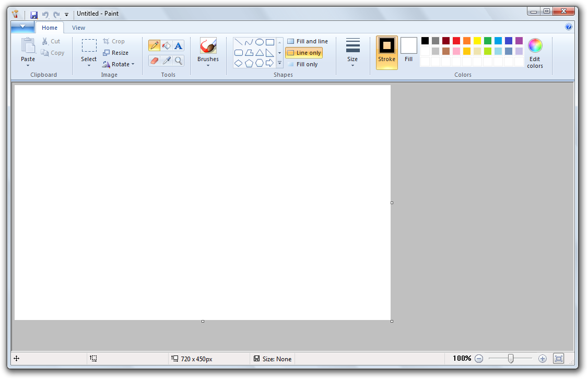Pick the red color swatch
Screen dimensions: 588x379
coord(456,41)
